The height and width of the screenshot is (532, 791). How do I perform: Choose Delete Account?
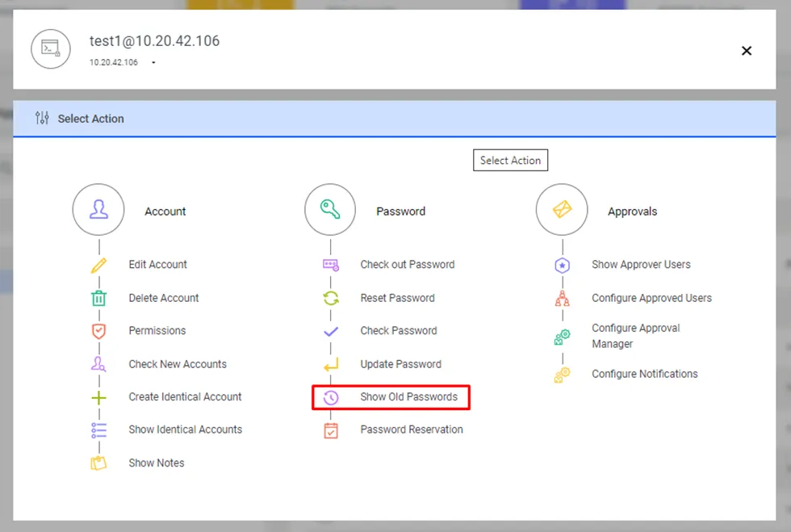(x=164, y=298)
